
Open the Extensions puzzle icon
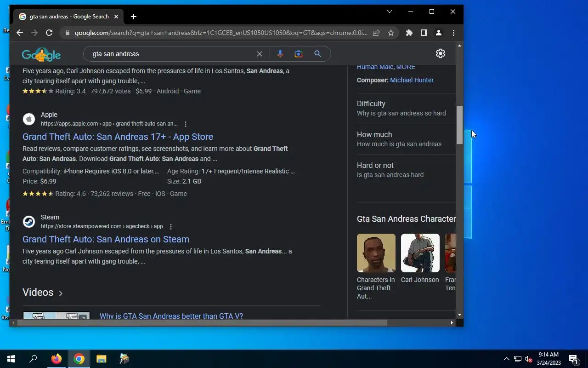409,33
